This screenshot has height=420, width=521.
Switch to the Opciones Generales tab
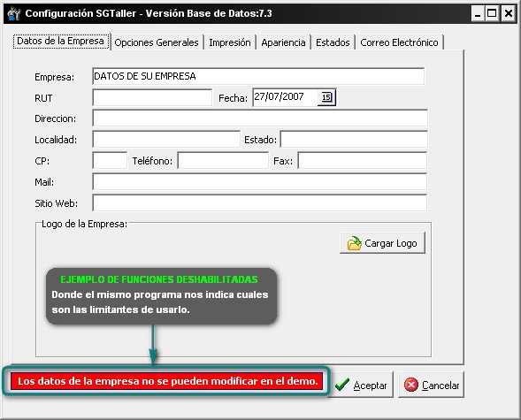coord(157,42)
